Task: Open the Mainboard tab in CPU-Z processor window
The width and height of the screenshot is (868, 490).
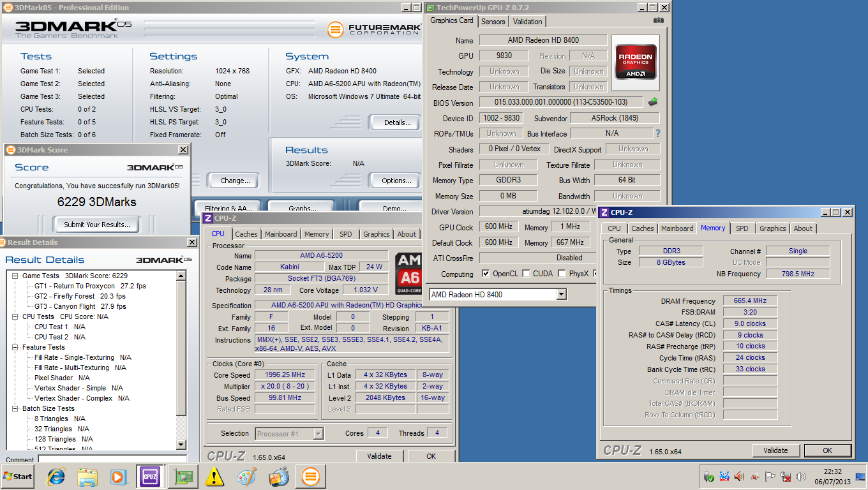Action: point(281,234)
